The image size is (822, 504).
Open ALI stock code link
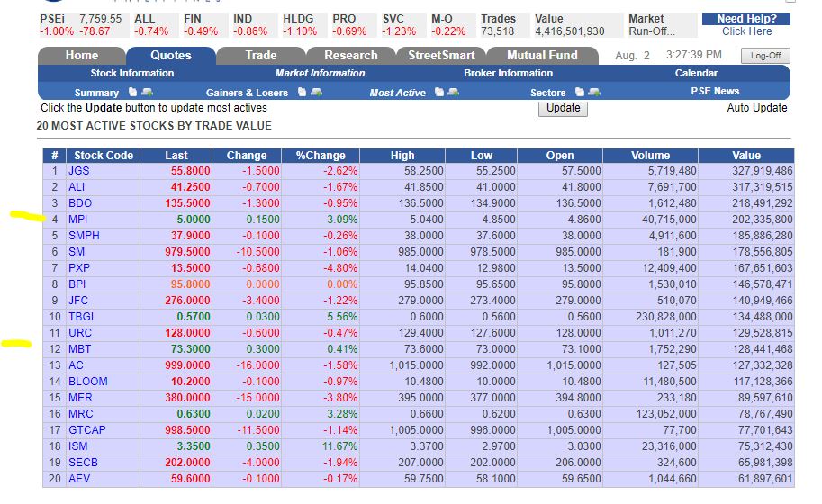[x=77, y=187]
